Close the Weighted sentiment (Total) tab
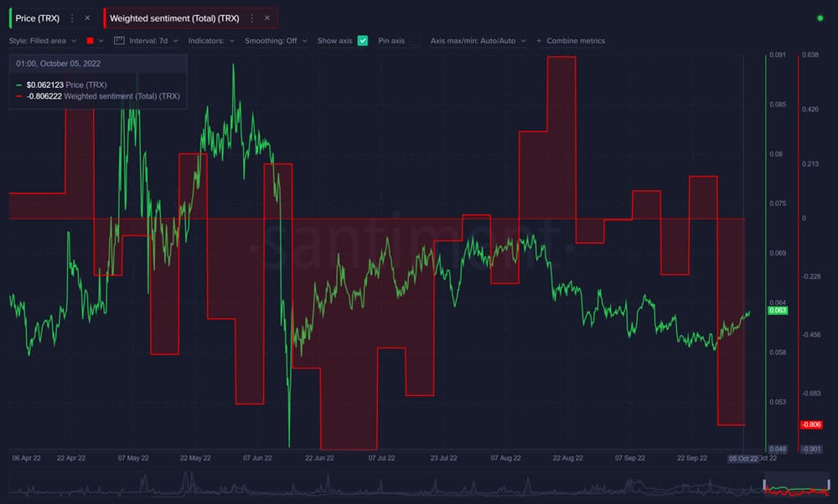The height and width of the screenshot is (504, 838). [266, 18]
